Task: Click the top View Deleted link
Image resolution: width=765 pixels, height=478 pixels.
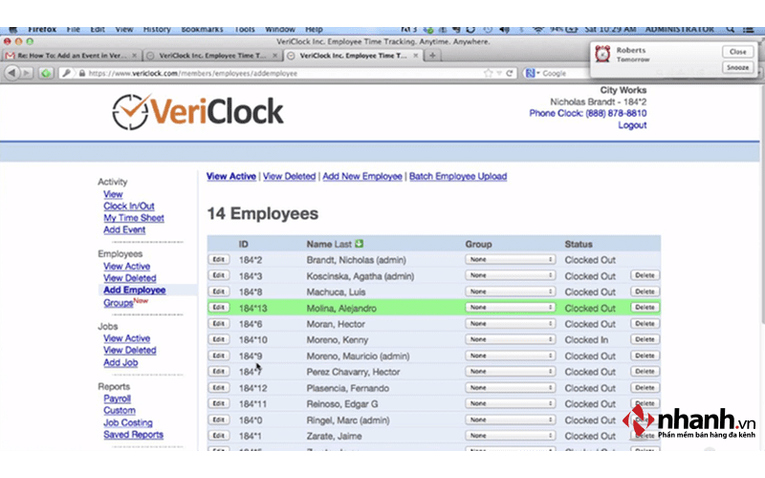Action: point(289,176)
